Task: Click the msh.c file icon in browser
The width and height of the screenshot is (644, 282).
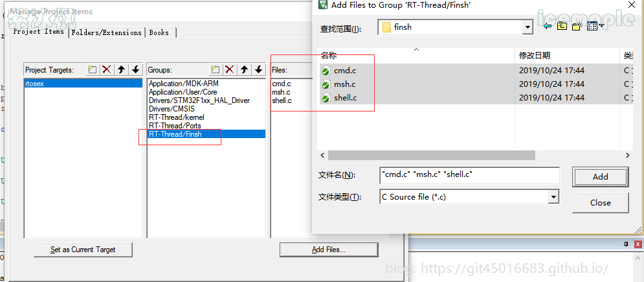Action: (326, 84)
